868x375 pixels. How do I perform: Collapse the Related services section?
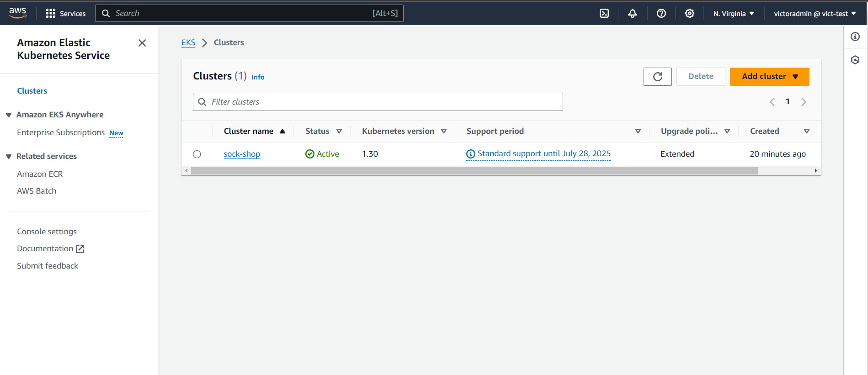click(x=9, y=157)
